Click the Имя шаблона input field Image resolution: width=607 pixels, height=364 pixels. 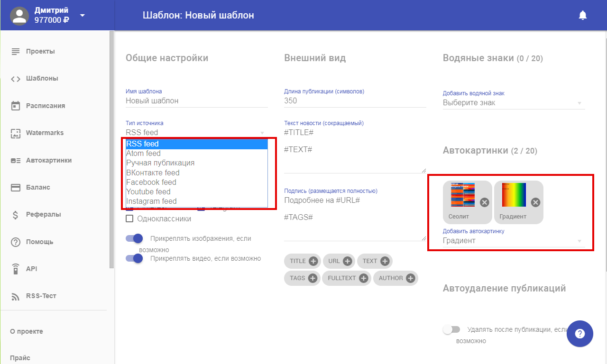196,101
